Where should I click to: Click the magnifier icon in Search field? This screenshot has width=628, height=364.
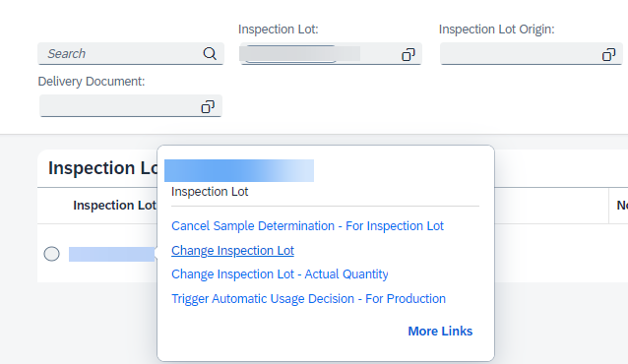click(x=210, y=53)
